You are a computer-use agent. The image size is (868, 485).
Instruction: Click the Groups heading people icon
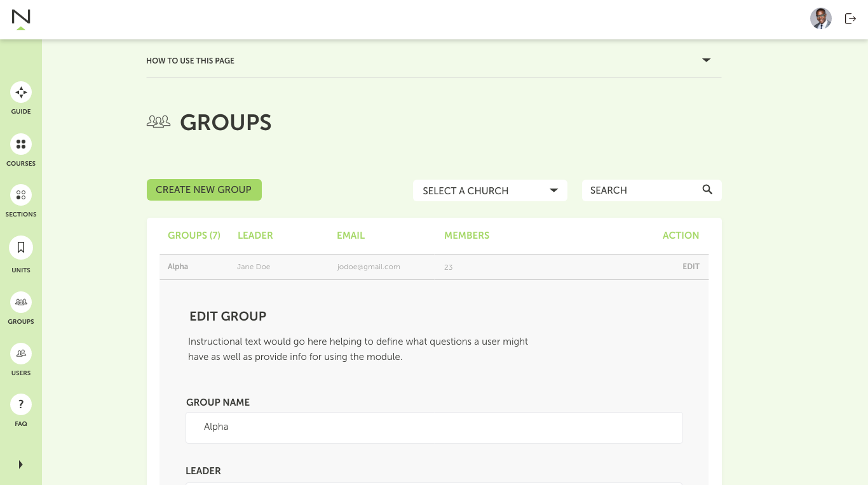tap(158, 121)
